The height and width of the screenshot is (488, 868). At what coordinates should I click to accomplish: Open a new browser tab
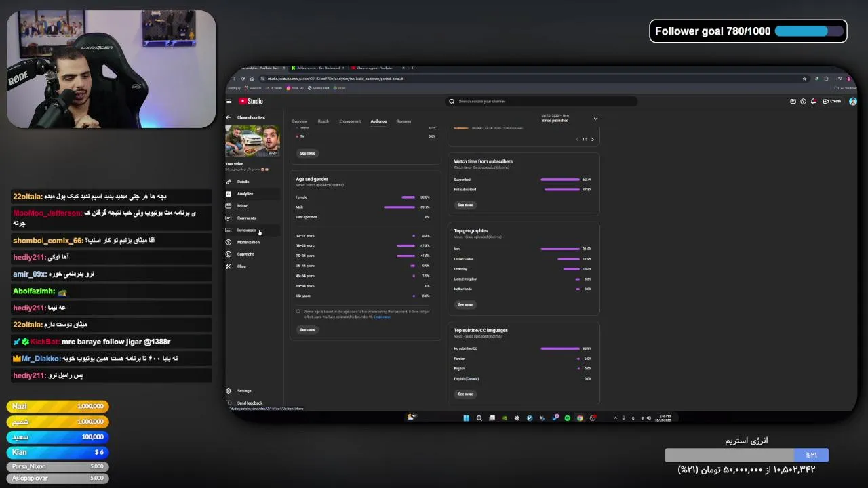pos(412,68)
